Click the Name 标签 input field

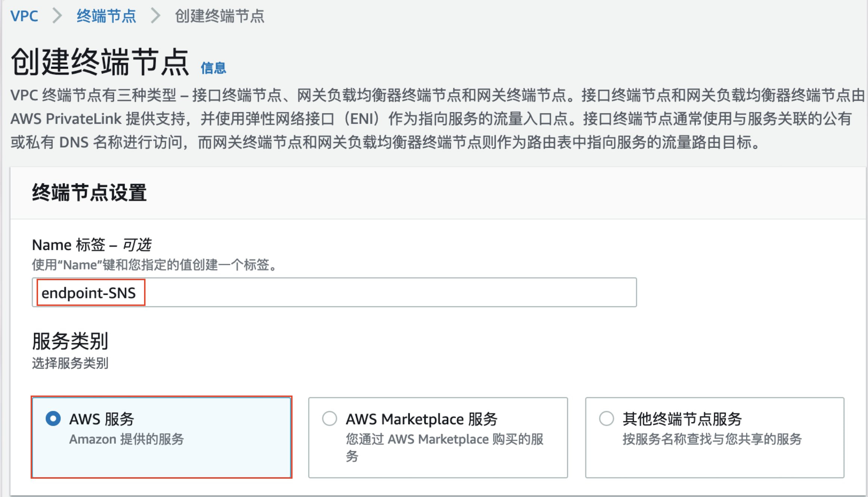click(334, 293)
